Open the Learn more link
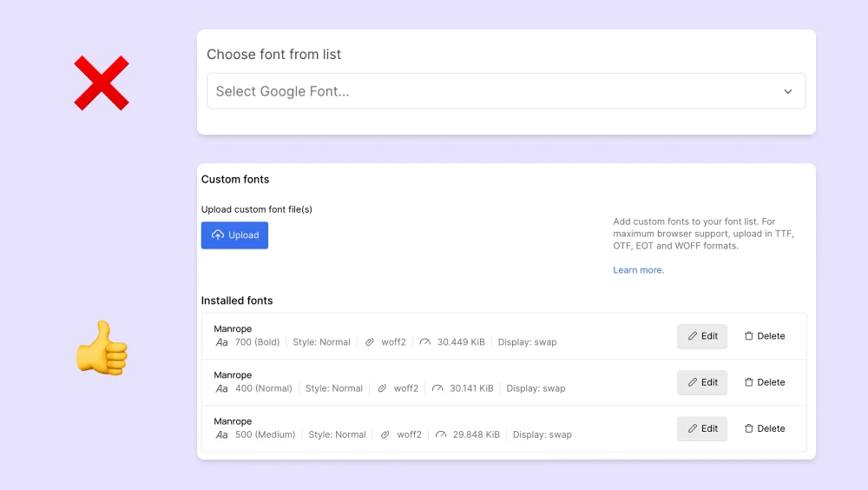The image size is (868, 490). click(x=638, y=270)
